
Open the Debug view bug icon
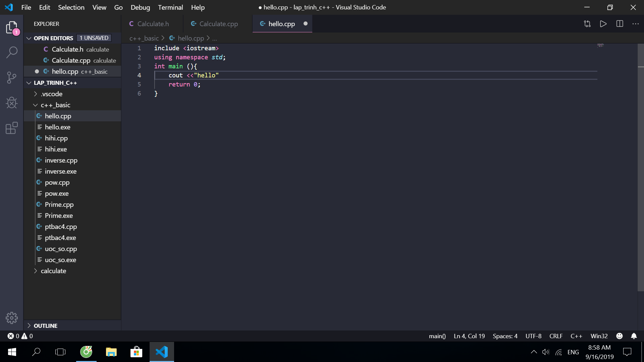coord(12,103)
